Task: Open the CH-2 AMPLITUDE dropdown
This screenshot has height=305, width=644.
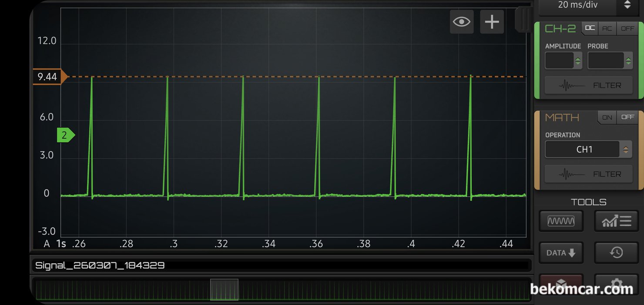Action: click(x=563, y=61)
